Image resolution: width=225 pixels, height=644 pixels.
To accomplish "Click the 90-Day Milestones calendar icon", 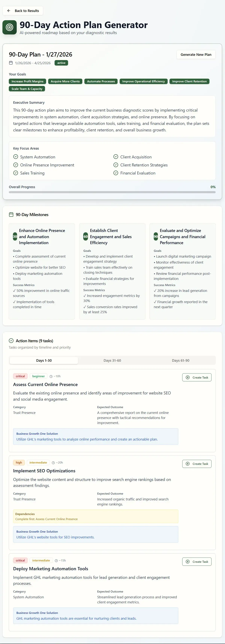I will click(x=11, y=215).
